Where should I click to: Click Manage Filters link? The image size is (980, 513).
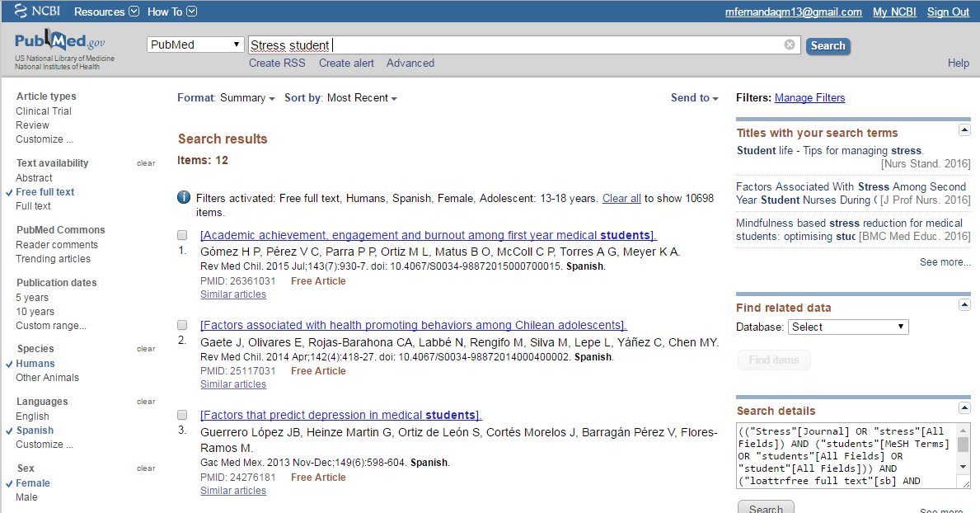pos(809,97)
